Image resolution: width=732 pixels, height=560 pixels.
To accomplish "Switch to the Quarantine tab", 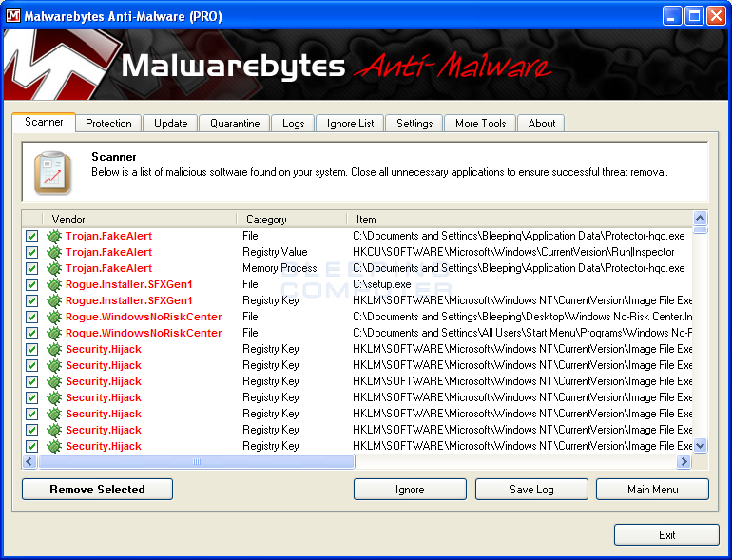I will [x=235, y=124].
